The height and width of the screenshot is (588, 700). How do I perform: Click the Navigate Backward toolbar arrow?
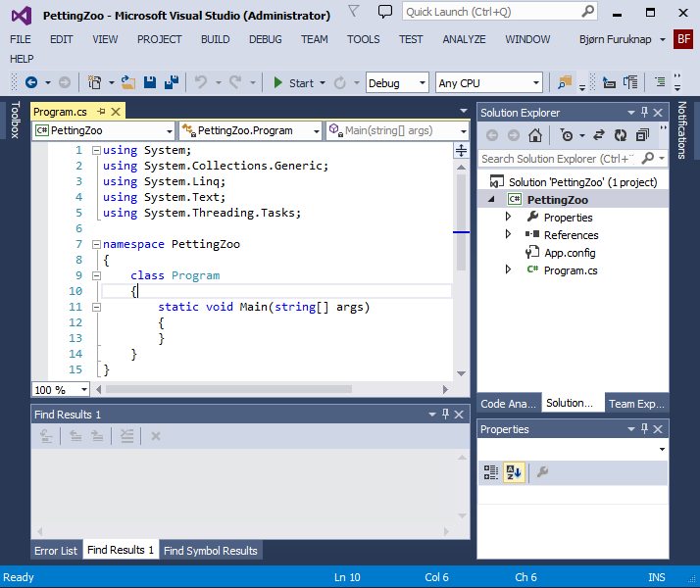pos(31,82)
